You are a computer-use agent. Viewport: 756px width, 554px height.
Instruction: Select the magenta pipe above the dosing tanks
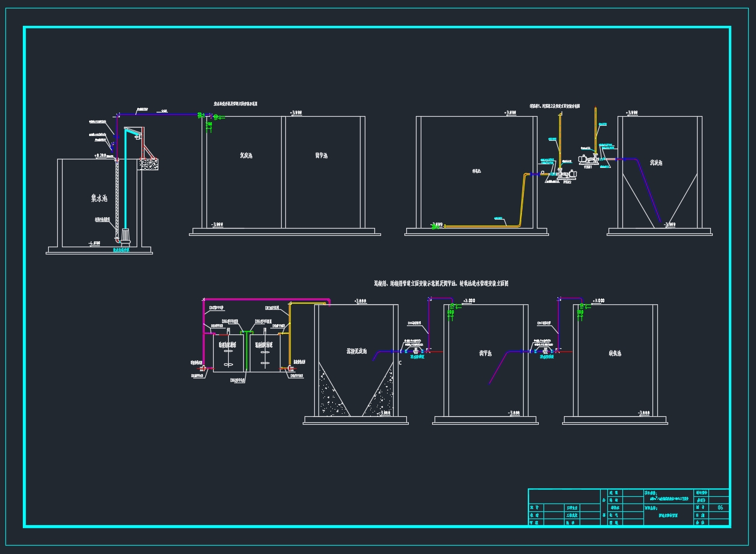tap(265, 299)
